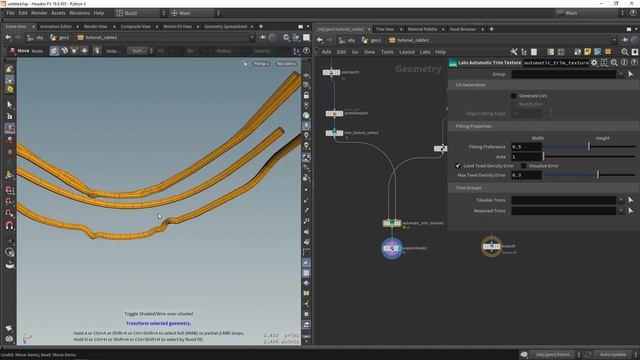Click the magnifier search icon in the network toolbar
This screenshot has height=360, width=640.
click(x=624, y=52)
